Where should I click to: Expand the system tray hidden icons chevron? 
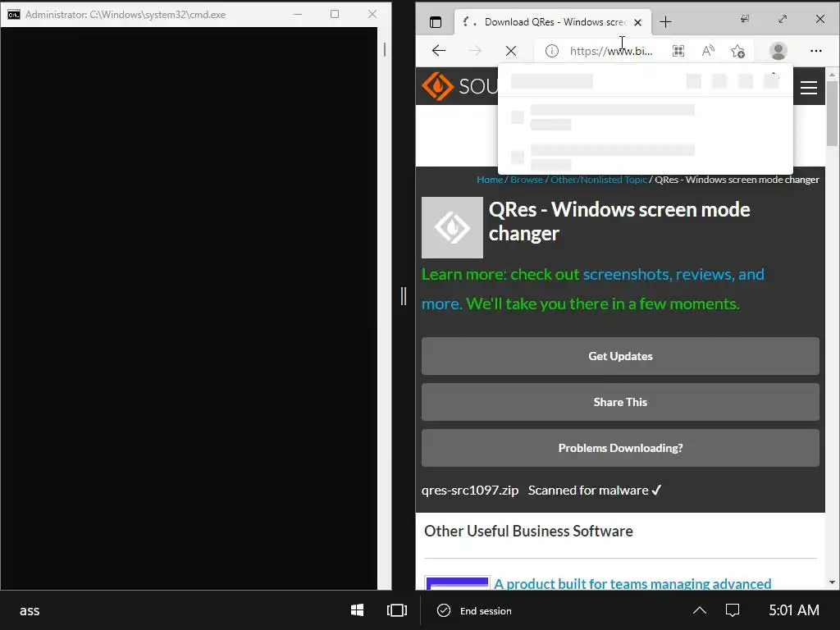pos(700,610)
